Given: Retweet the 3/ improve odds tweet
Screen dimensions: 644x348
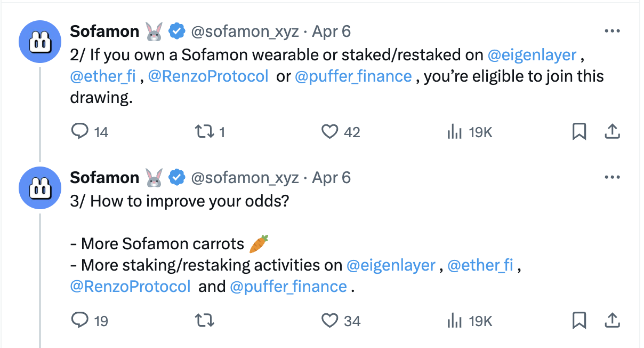Looking at the screenshot, I should tap(202, 320).
